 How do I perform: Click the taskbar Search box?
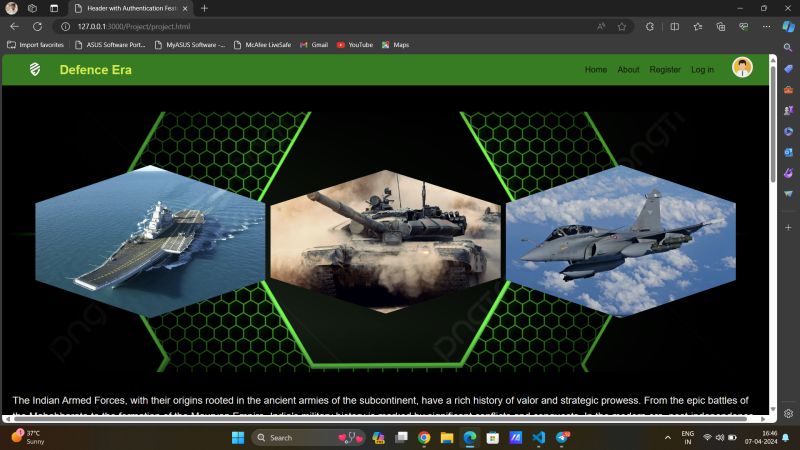point(308,438)
